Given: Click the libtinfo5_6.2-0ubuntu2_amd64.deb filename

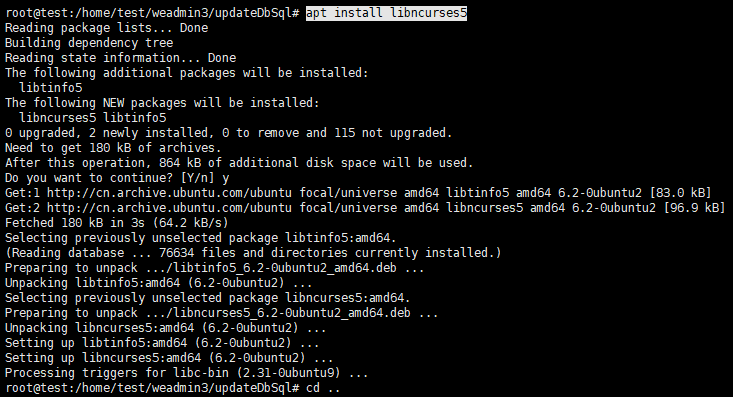Looking at the screenshot, I should click(x=281, y=268).
